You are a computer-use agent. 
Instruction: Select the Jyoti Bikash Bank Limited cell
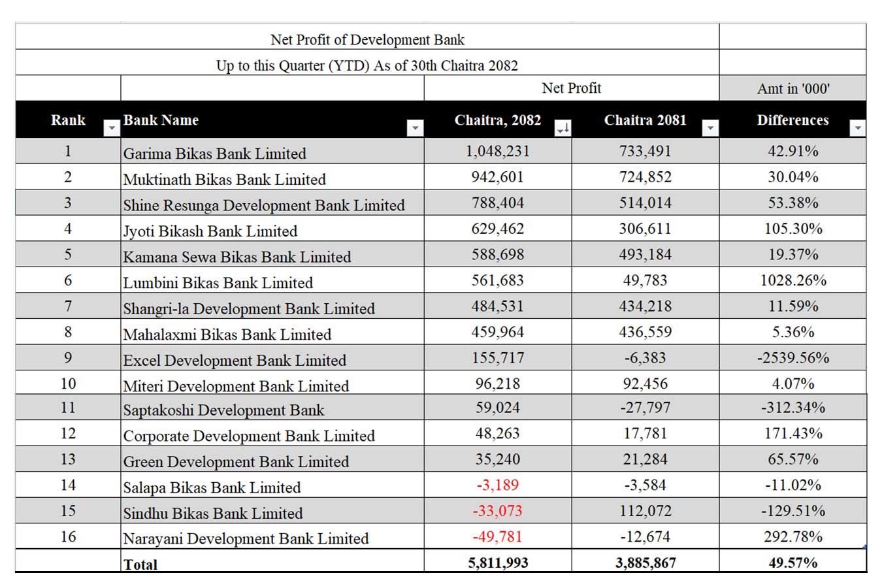(x=210, y=231)
